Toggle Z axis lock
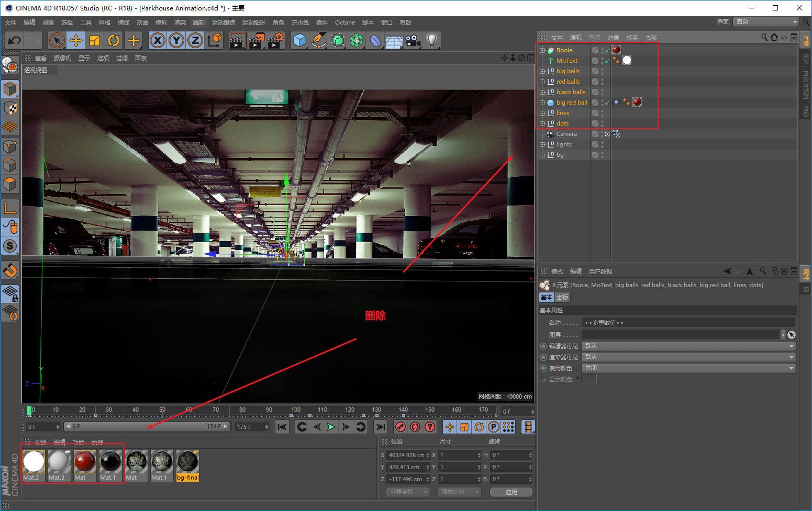The height and width of the screenshot is (511, 812). (195, 40)
